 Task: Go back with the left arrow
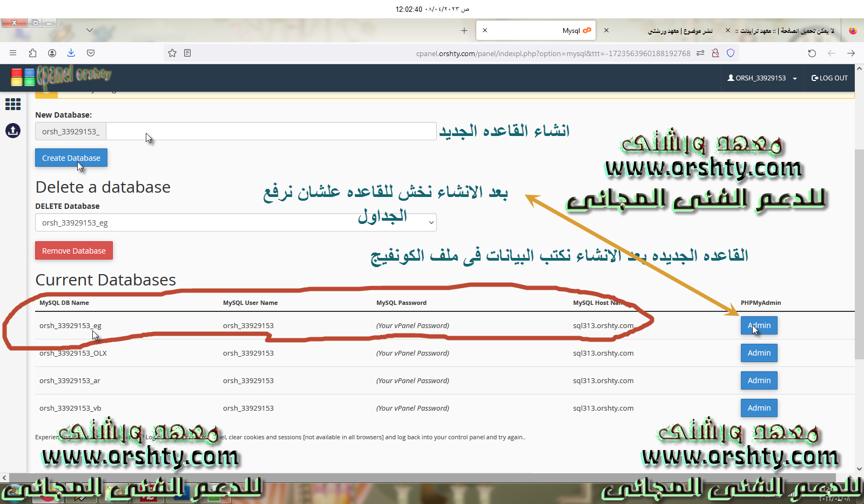point(832,53)
